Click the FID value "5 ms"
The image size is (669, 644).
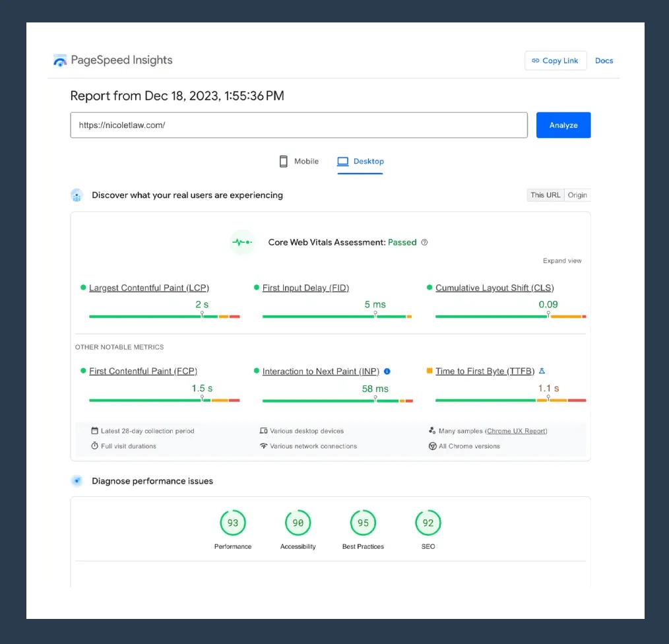375,304
